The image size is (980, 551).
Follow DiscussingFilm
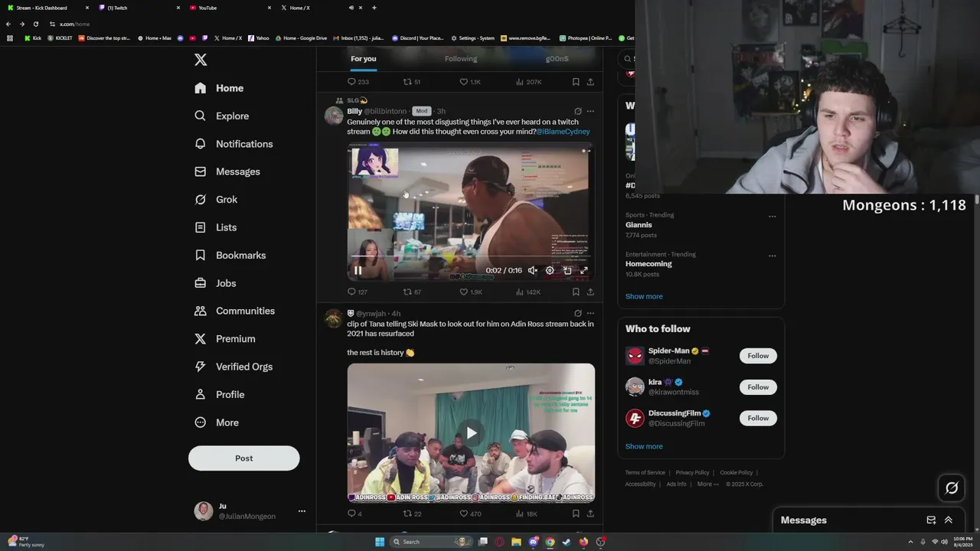click(758, 418)
